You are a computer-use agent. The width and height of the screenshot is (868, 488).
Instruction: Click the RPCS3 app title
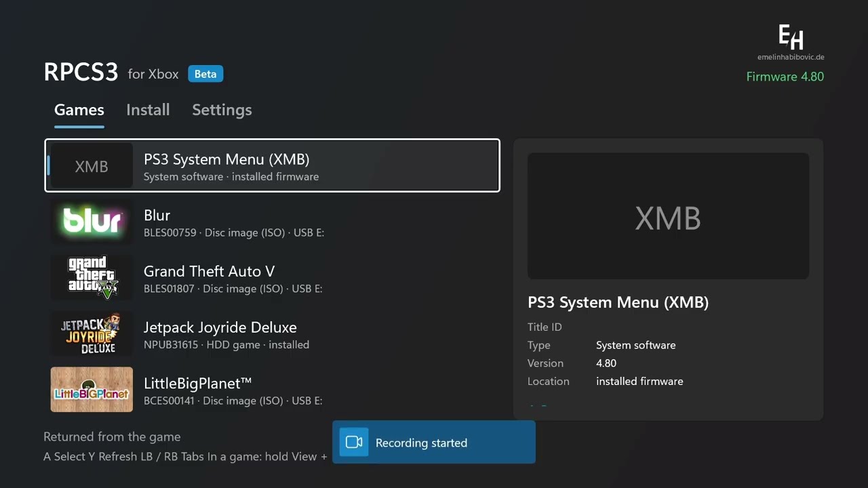click(x=81, y=73)
